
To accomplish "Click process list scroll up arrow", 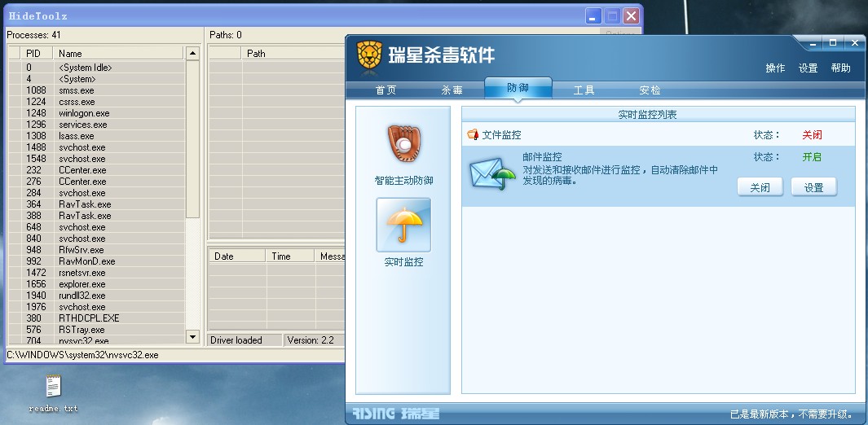I will pos(192,54).
